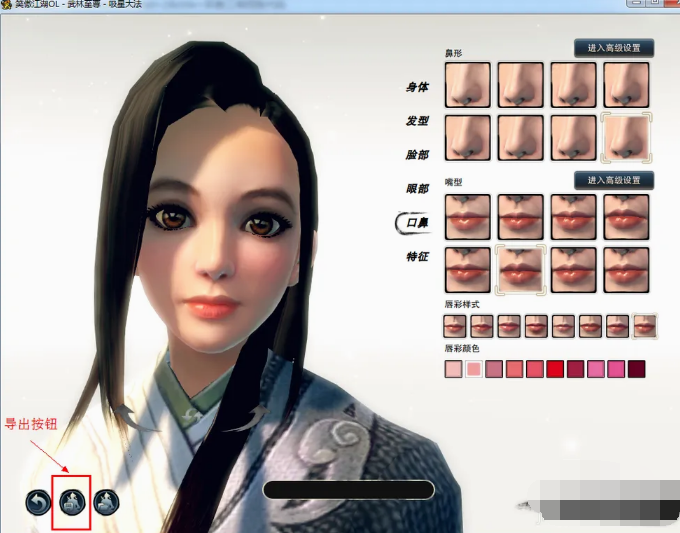This screenshot has width=680, height=533.
Task: Select the dusty rose lip color swatch
Action: [494, 369]
